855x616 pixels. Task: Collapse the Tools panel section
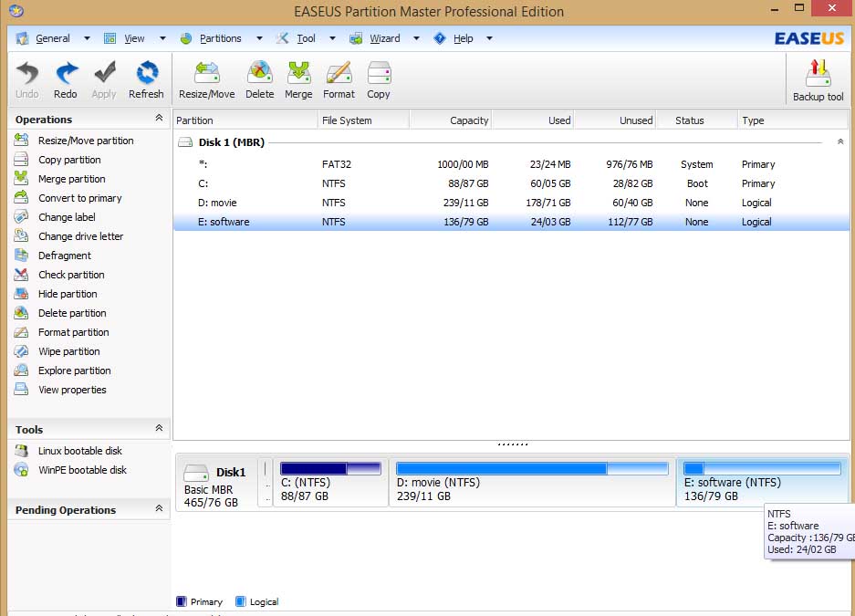coord(159,428)
